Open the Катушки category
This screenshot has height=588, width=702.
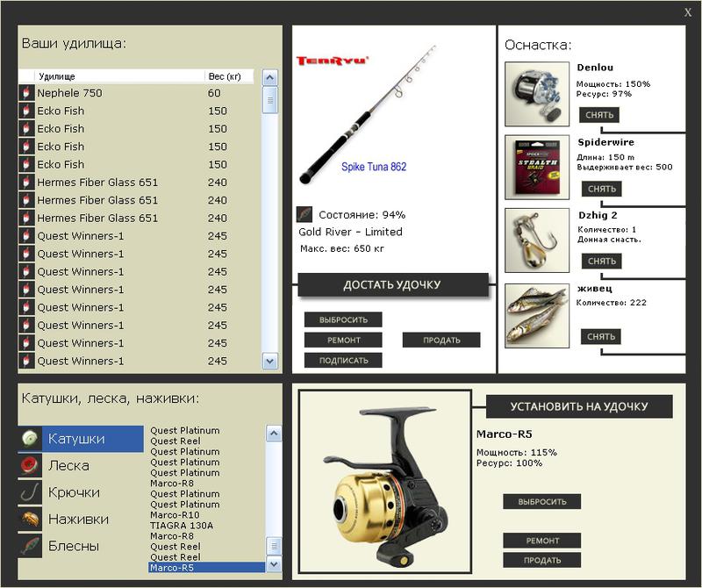tap(81, 439)
